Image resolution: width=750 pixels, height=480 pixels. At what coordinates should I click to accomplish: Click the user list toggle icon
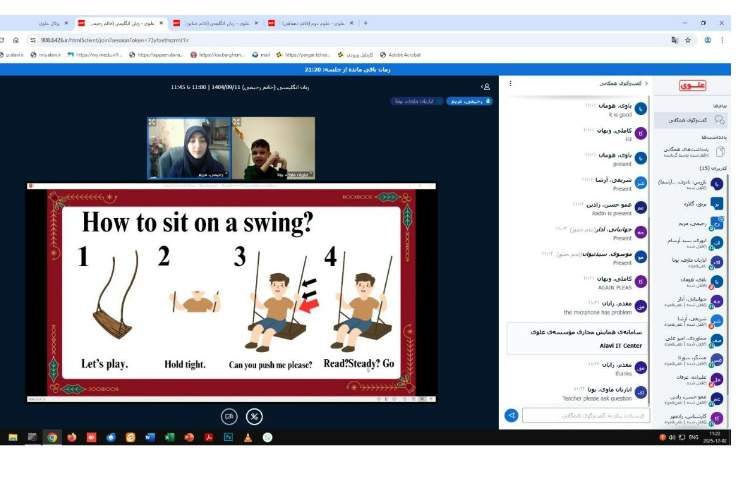485,87
